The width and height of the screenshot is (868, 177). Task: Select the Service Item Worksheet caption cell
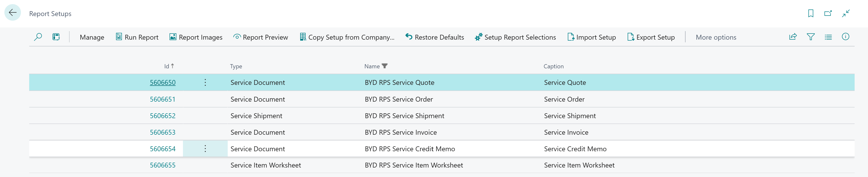(x=579, y=165)
